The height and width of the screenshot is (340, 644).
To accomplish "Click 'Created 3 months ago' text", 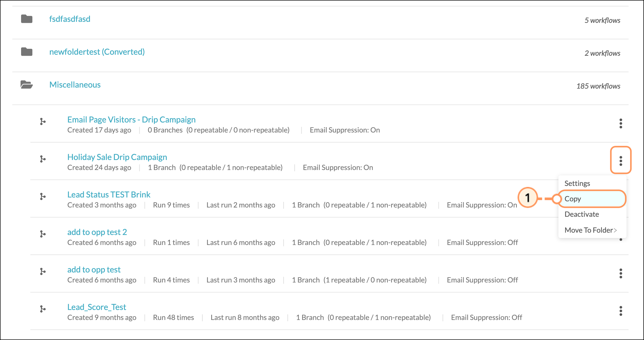I will [102, 205].
